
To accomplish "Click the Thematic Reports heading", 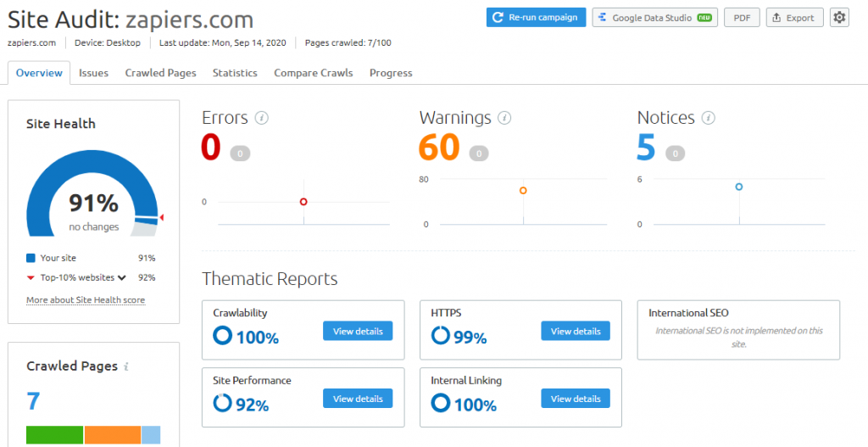I will pos(270,278).
